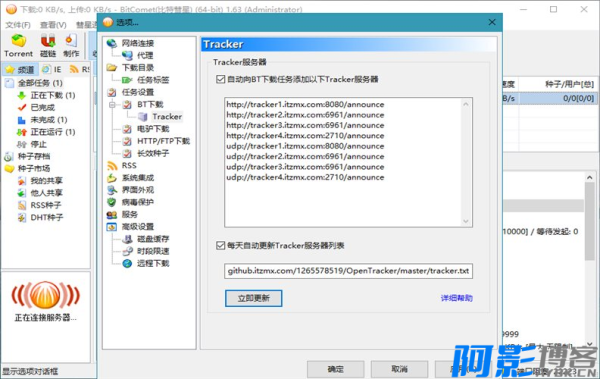This screenshot has width=600, height=379.
Task: Select the 网络连接 globe icon in options tree
Action: 112,43
